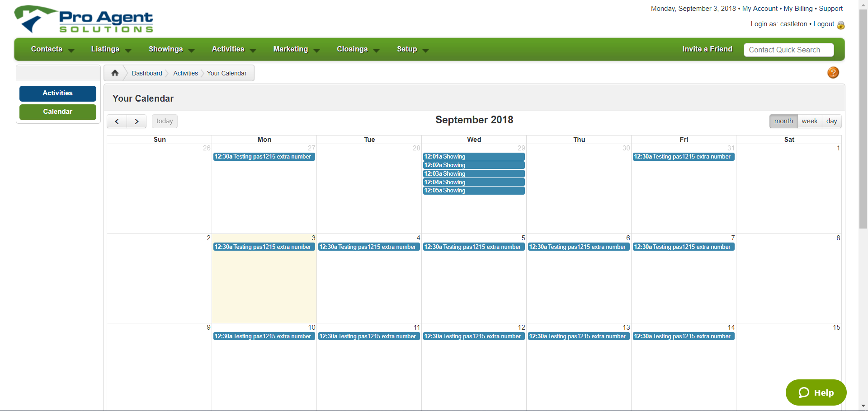Screen dimensions: 868x411
Task: Open the Testing event on September 10
Action: [264, 336]
